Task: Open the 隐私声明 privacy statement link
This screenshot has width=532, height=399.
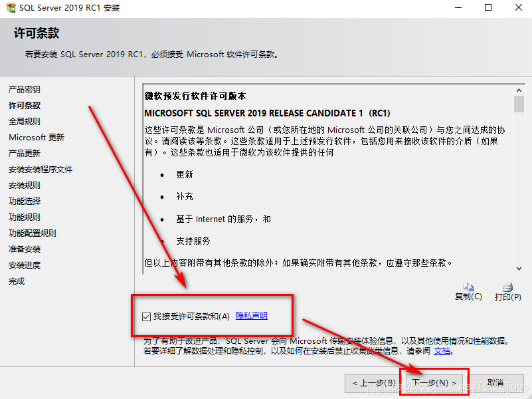Action: coord(252,316)
